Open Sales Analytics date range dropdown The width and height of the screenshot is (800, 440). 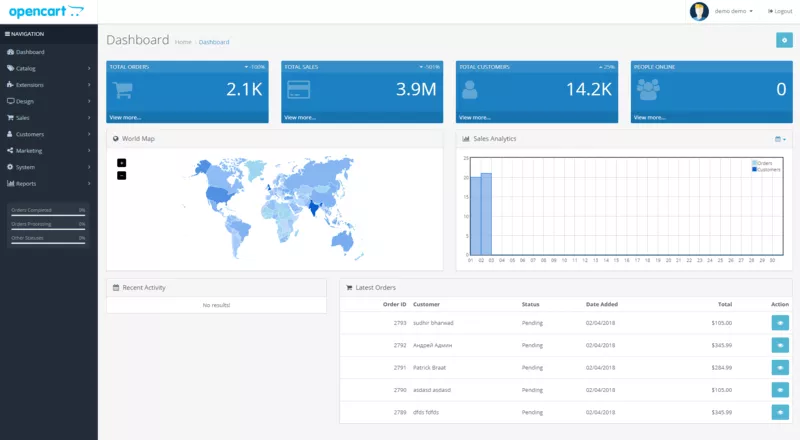click(780, 139)
